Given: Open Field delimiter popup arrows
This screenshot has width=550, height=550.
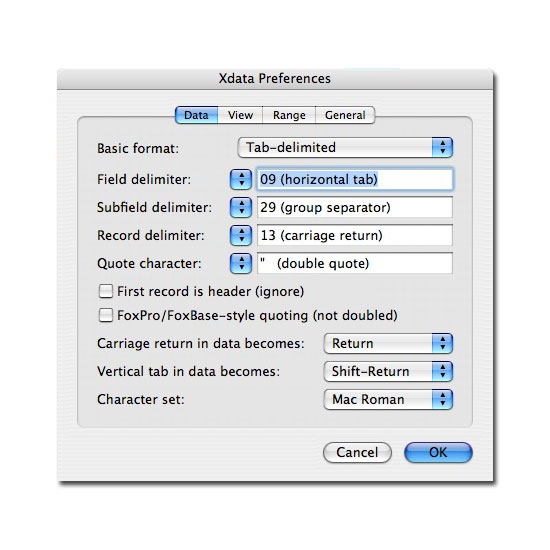Looking at the screenshot, I should point(241,179).
